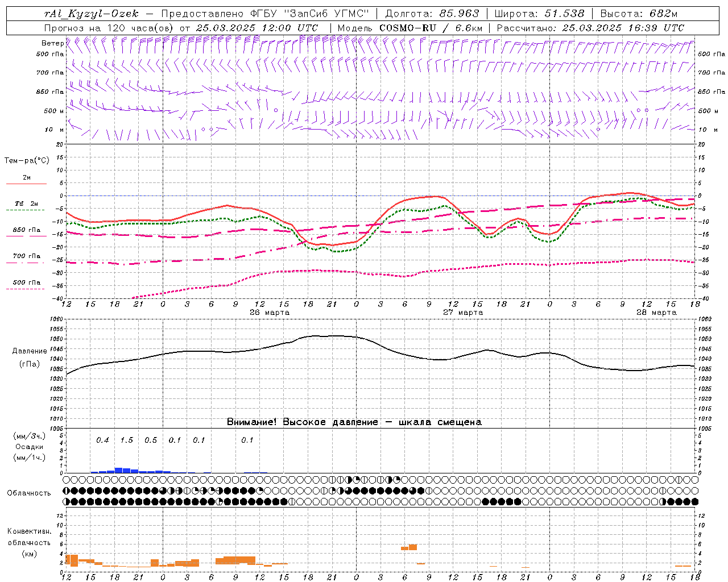Click the 1.5 precipitation value
728x582 pixels.
click(126, 440)
